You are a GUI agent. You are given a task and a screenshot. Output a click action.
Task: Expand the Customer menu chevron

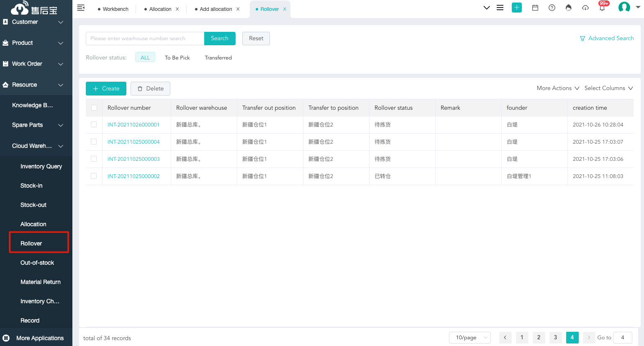pos(61,22)
